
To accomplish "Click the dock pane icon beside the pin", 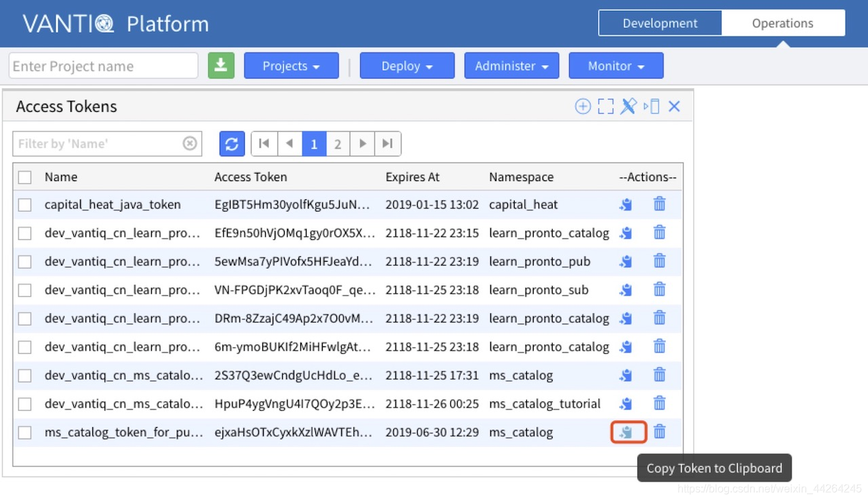I will pos(651,106).
